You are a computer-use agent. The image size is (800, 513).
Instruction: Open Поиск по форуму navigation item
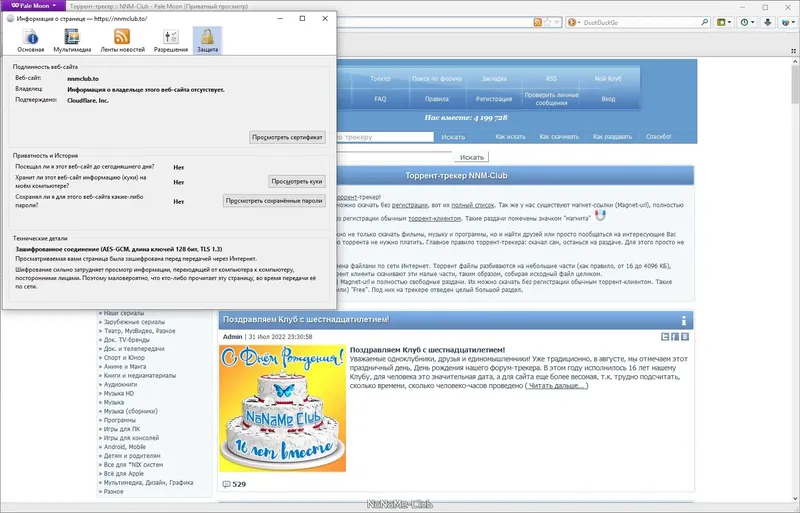click(x=437, y=79)
